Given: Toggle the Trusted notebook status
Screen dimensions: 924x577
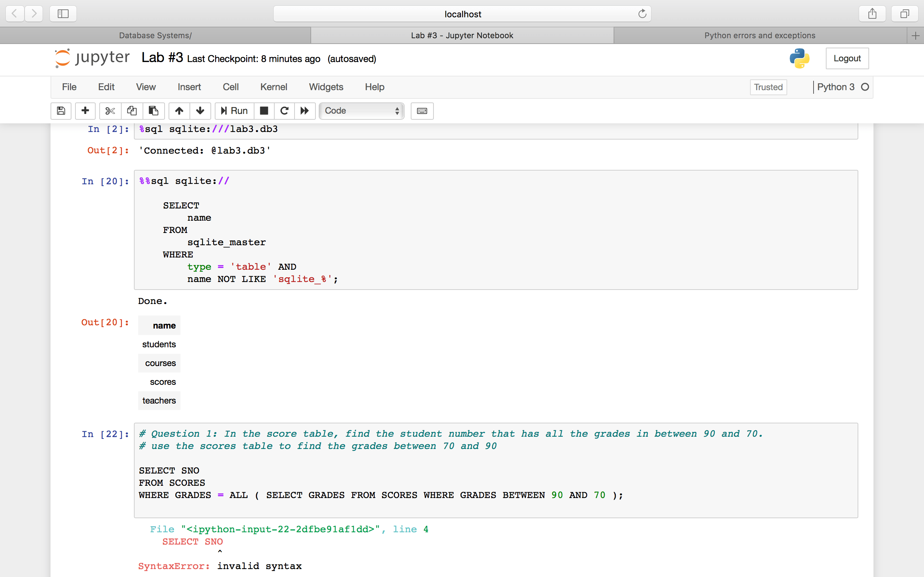Looking at the screenshot, I should tap(768, 87).
